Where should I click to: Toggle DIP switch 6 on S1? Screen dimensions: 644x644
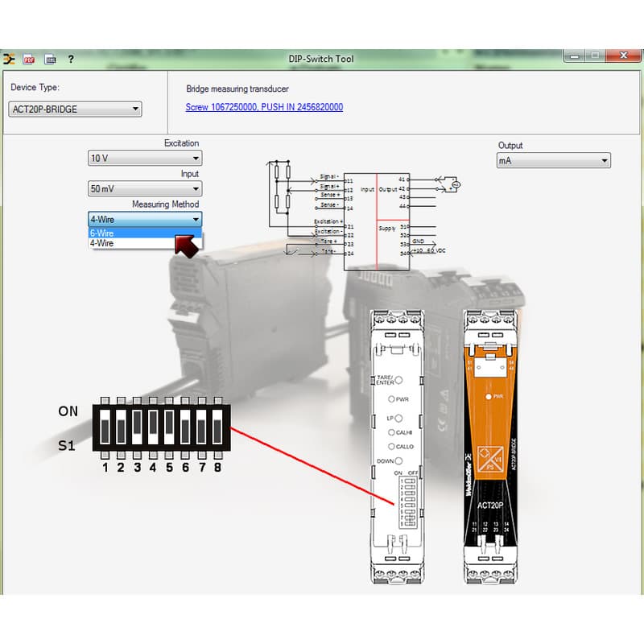(185, 427)
